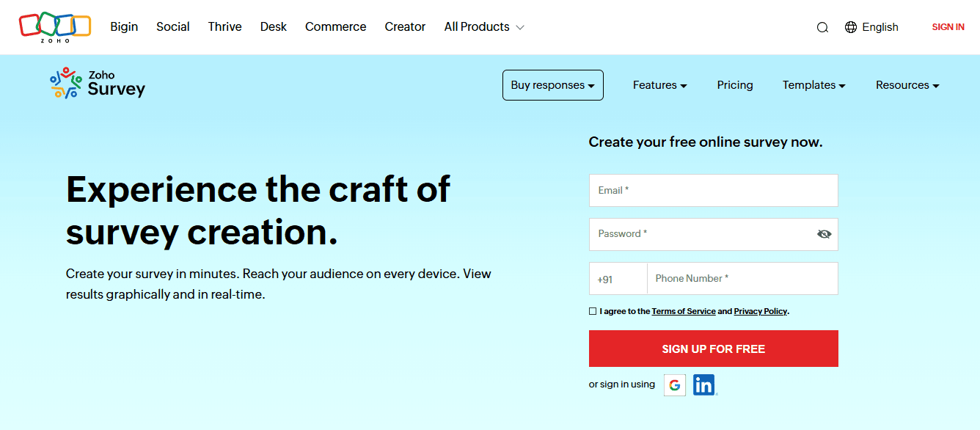Screen dimensions: 980x430
Task: Open the Buy responses dropdown
Action: pyautogui.click(x=553, y=85)
